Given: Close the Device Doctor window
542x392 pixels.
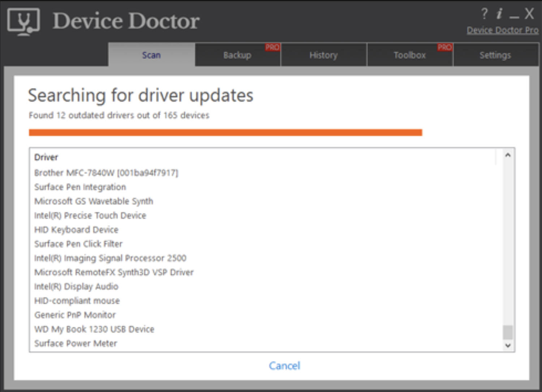Looking at the screenshot, I should (x=529, y=14).
